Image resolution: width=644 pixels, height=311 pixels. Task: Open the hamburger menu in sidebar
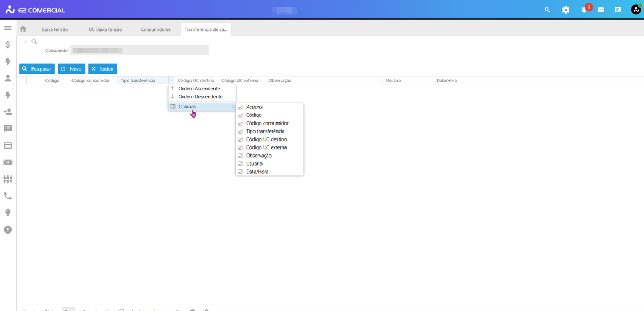(7, 28)
